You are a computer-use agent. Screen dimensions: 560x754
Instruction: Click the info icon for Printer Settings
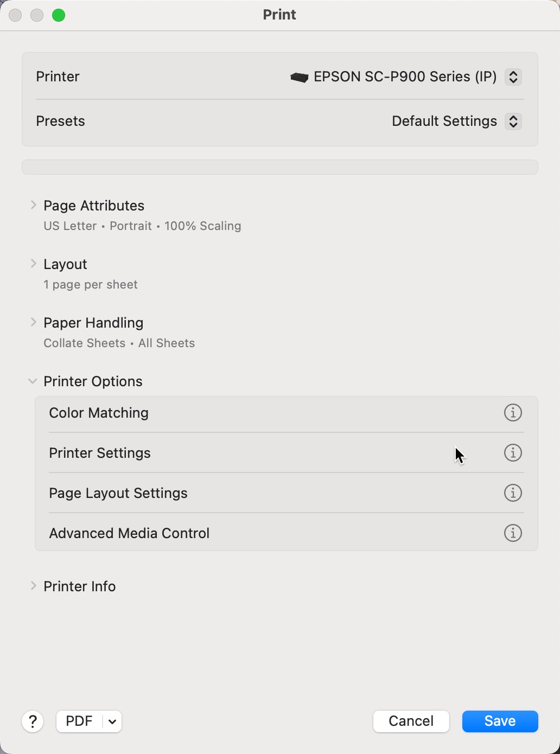[513, 453]
